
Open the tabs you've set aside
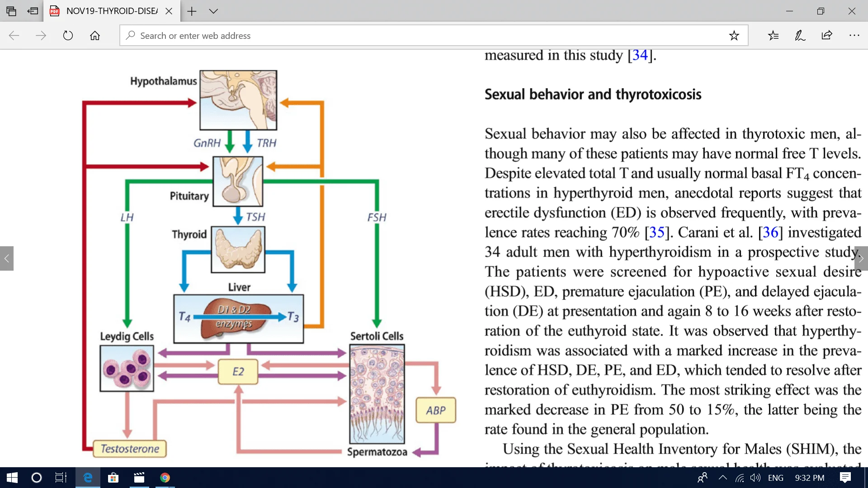click(x=11, y=11)
